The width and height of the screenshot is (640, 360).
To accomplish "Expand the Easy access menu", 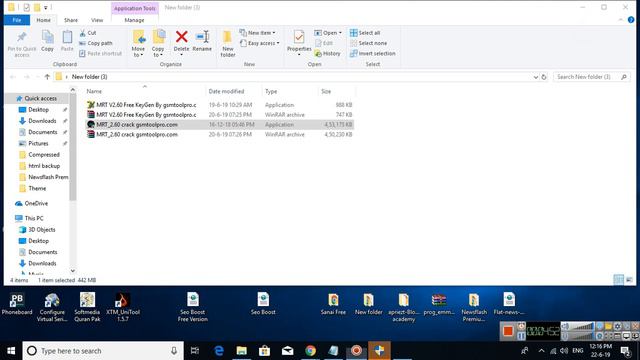I will coord(260,43).
